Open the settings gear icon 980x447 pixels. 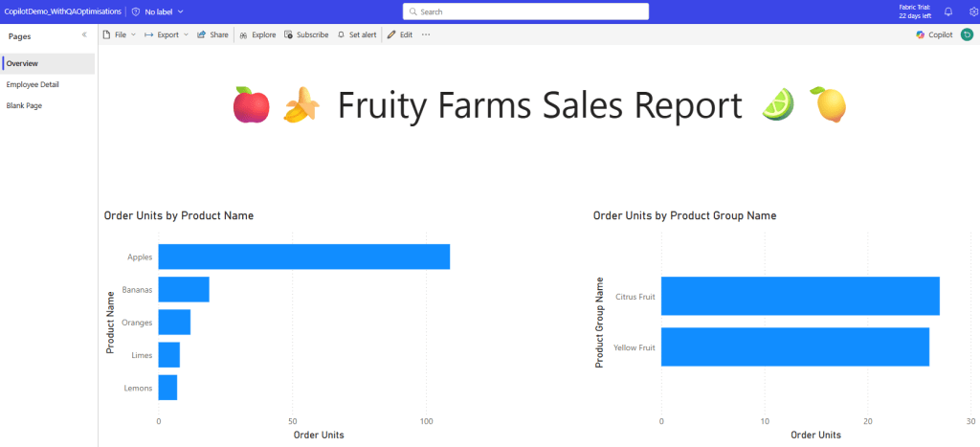click(x=972, y=11)
